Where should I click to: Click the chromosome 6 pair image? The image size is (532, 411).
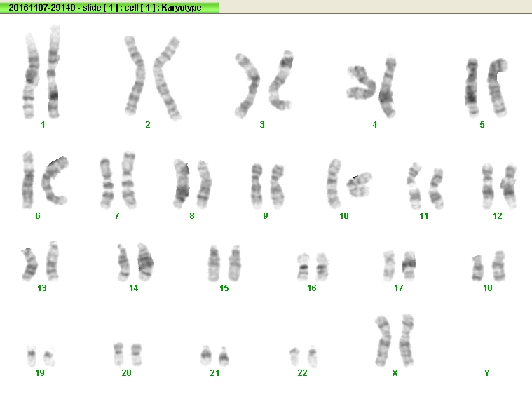[x=45, y=180]
